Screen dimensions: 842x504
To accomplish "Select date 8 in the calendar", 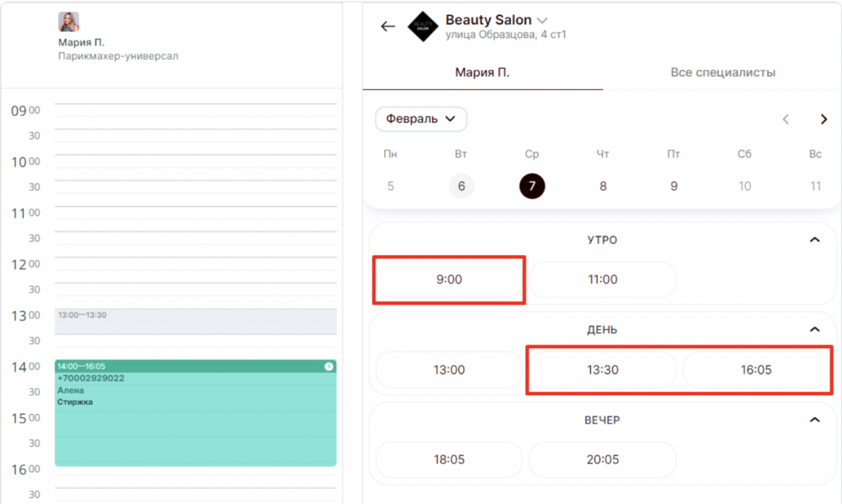I will (x=603, y=186).
